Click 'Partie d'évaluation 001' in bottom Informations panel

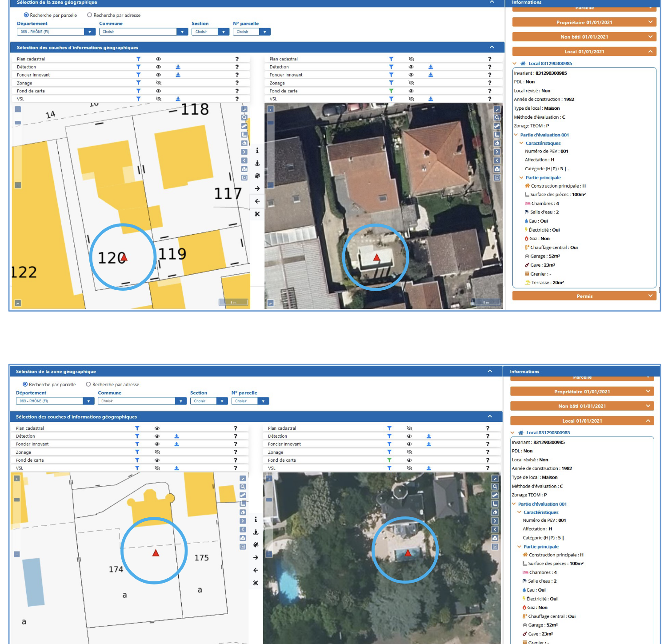click(x=542, y=504)
